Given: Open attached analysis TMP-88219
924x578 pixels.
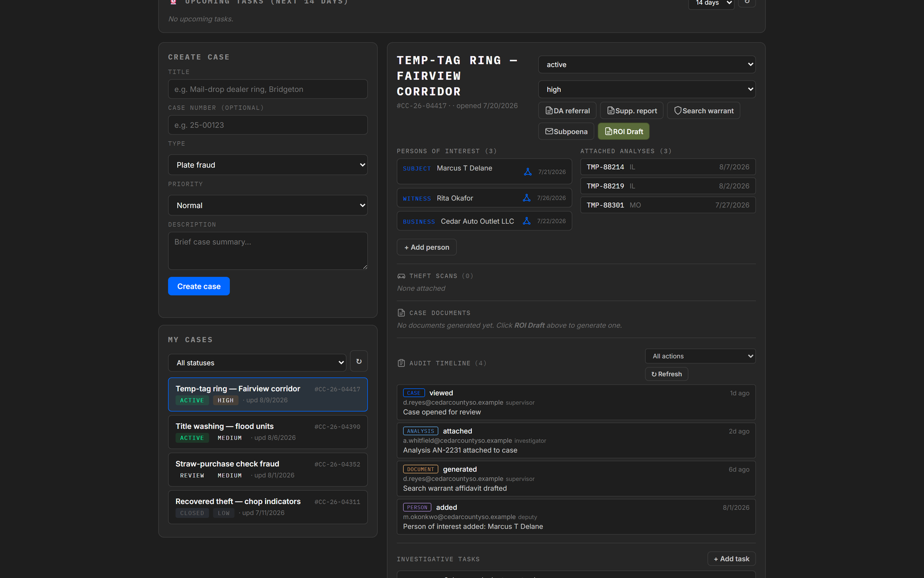Looking at the screenshot, I should point(668,186).
